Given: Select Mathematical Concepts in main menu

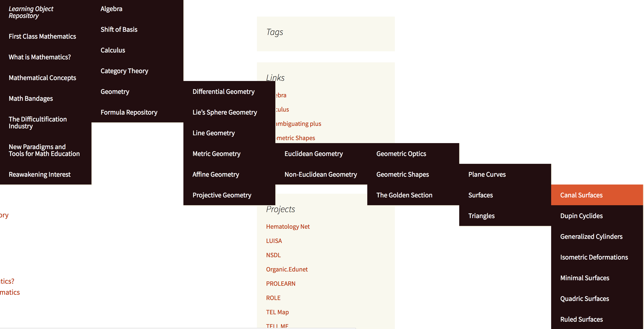Looking at the screenshot, I should (42, 78).
